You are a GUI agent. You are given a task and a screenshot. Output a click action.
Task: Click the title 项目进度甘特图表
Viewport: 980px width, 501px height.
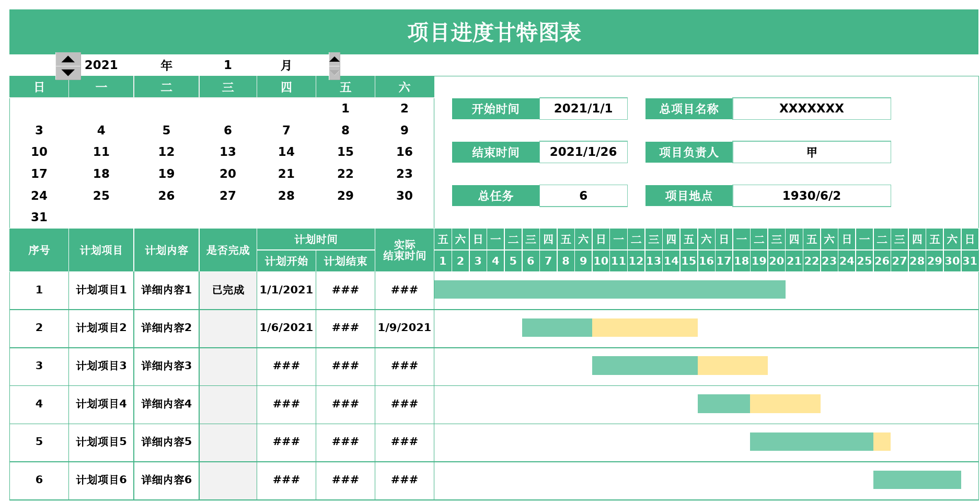coord(494,32)
